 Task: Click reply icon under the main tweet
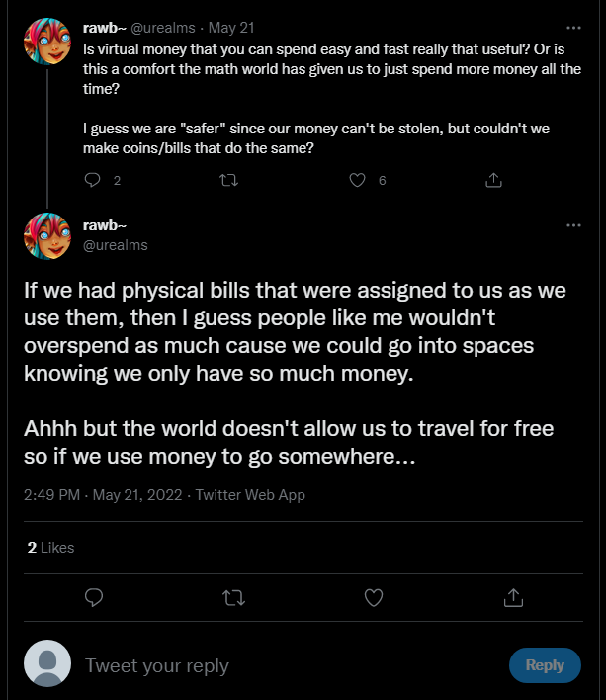click(x=94, y=598)
